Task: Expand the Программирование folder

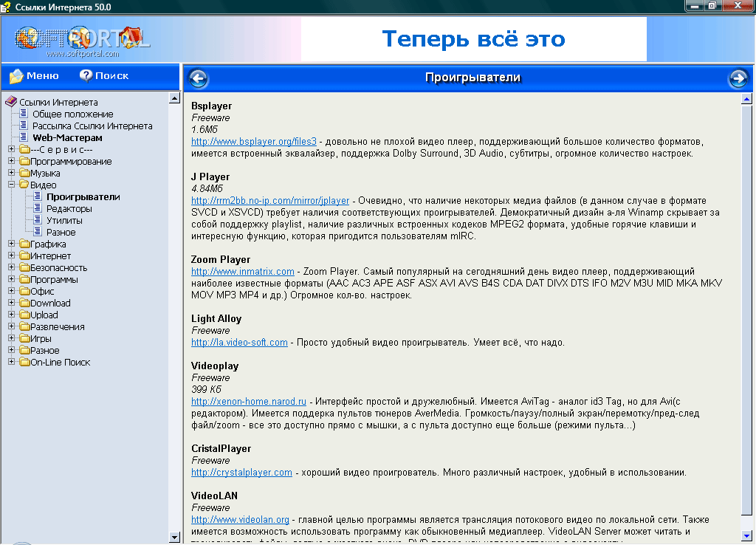Action: pyautogui.click(x=12, y=161)
